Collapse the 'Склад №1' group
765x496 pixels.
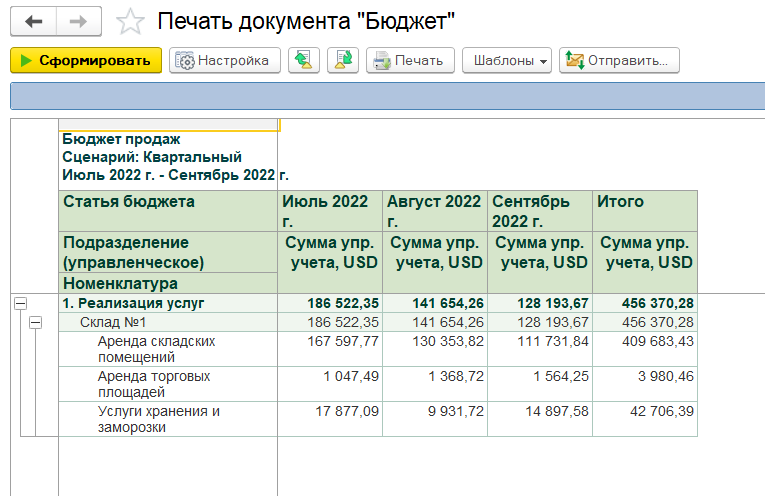tap(36, 322)
